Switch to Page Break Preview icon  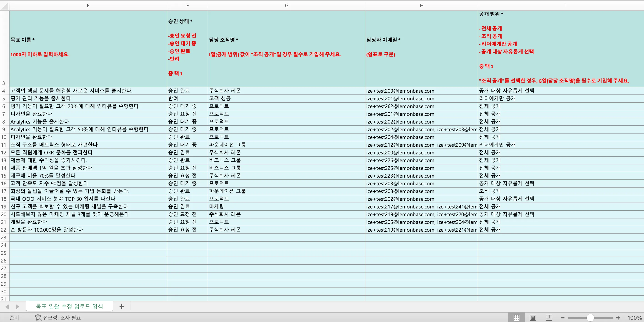click(x=549, y=317)
